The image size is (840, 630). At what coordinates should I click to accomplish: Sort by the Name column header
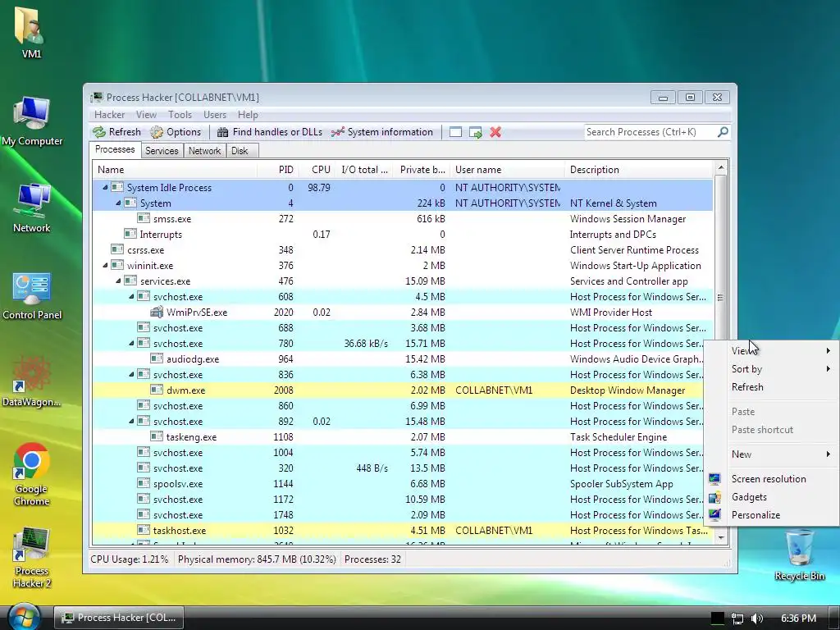(x=175, y=170)
